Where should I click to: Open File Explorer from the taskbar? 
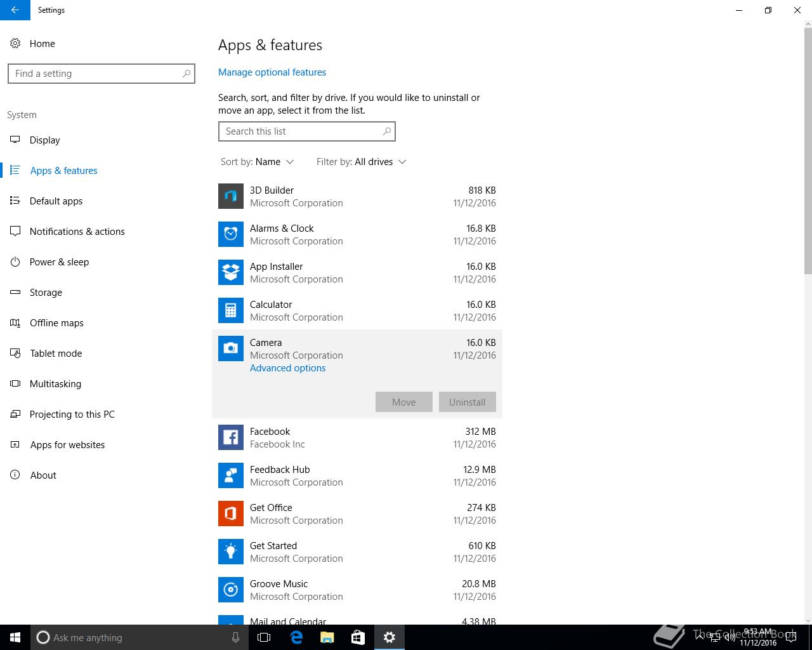(x=327, y=637)
